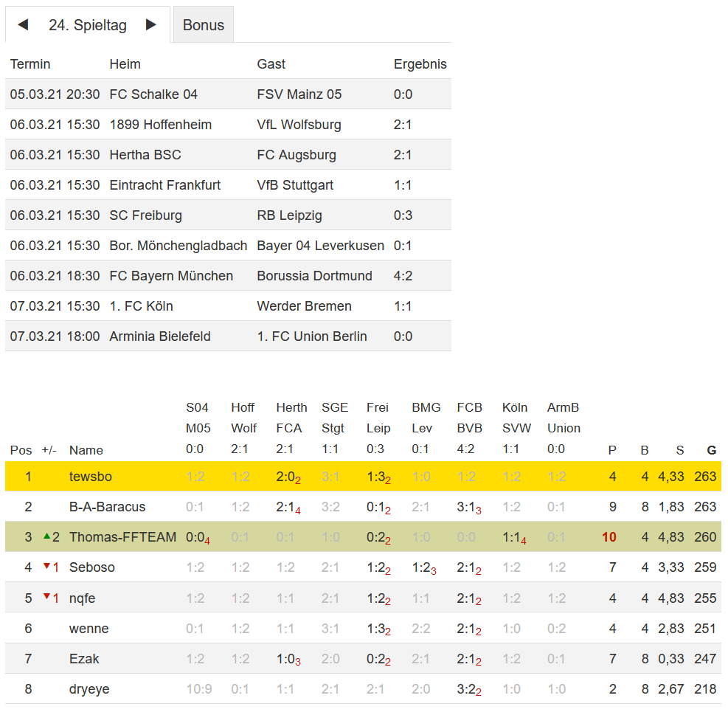
Task: Sort ranking by G total column
Action: coord(711,450)
